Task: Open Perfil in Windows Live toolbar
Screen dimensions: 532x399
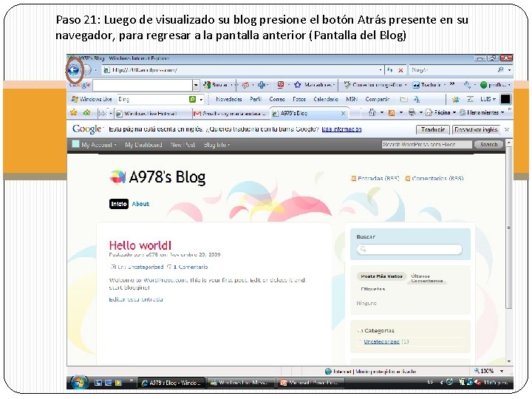Action: coord(256,99)
